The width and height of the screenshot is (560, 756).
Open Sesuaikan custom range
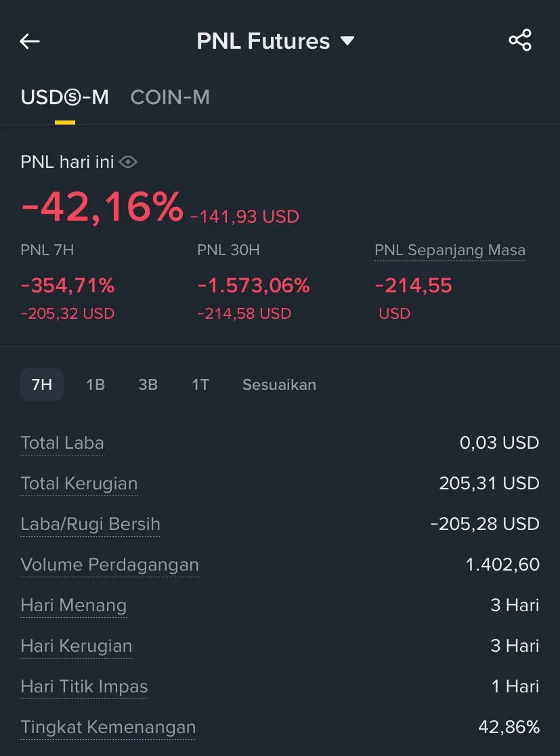[279, 384]
